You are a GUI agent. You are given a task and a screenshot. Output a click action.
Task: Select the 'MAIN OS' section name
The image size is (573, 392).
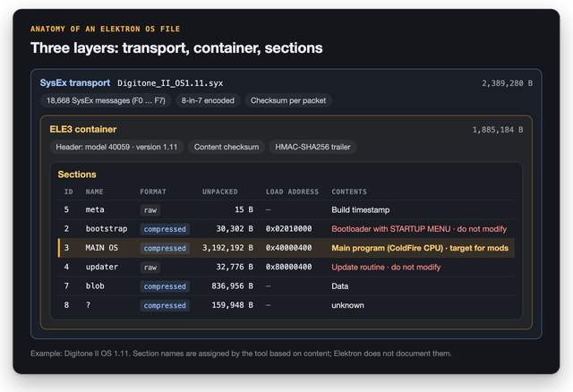[x=101, y=248]
